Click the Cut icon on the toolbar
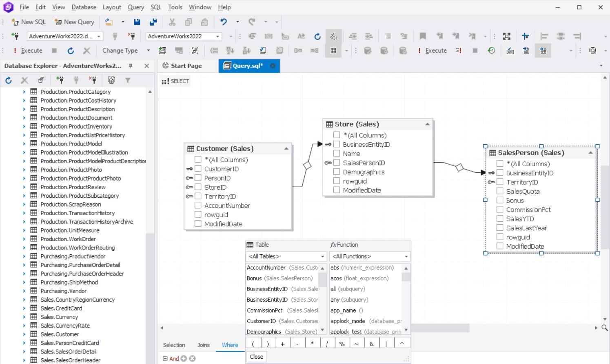The height and width of the screenshot is (364, 610). 172,22
